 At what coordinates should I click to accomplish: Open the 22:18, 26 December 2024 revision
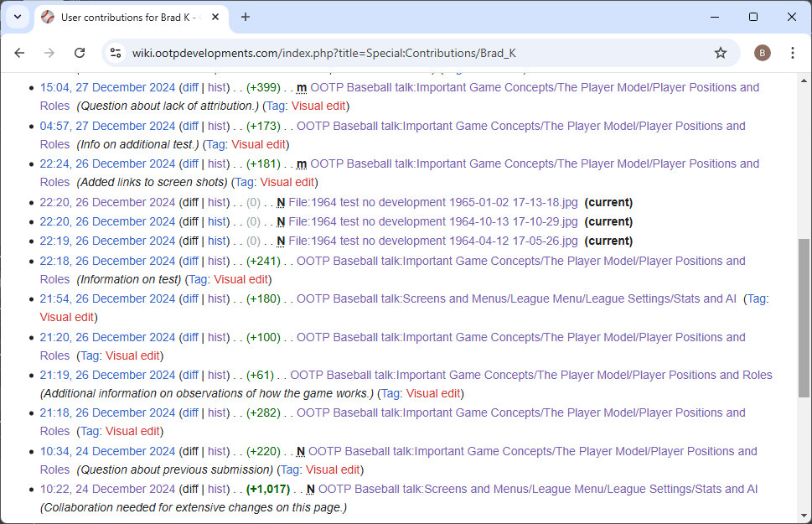point(107,262)
